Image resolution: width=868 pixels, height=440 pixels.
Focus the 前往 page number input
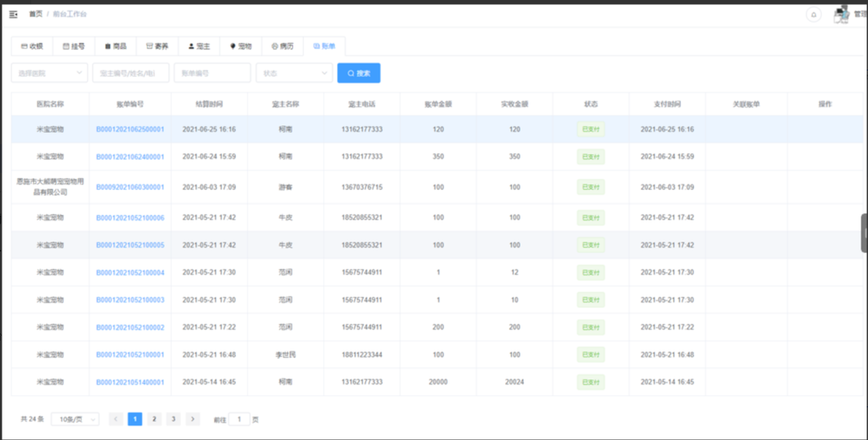point(239,420)
